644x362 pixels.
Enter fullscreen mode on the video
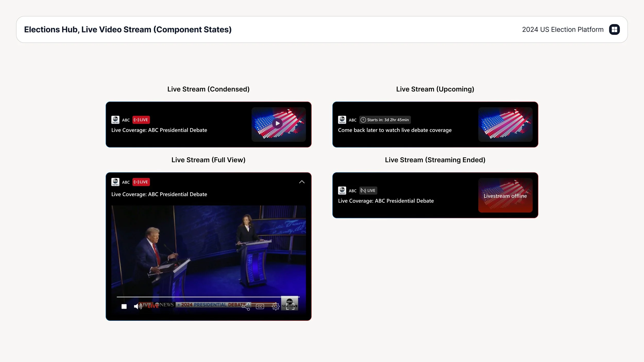pyautogui.click(x=290, y=306)
